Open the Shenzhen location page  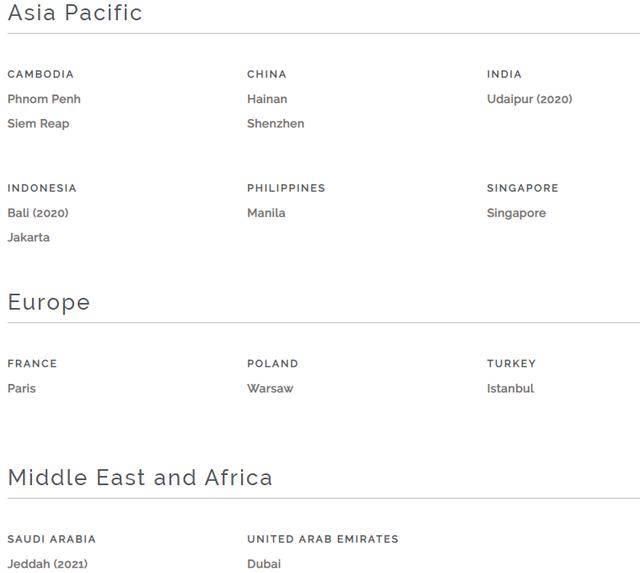[275, 124]
